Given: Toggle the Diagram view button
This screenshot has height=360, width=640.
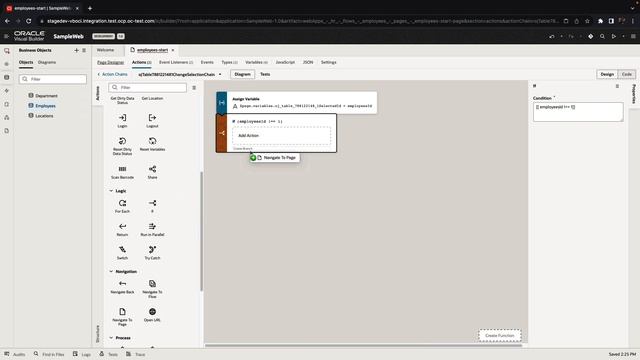Looking at the screenshot, I should (x=242, y=74).
